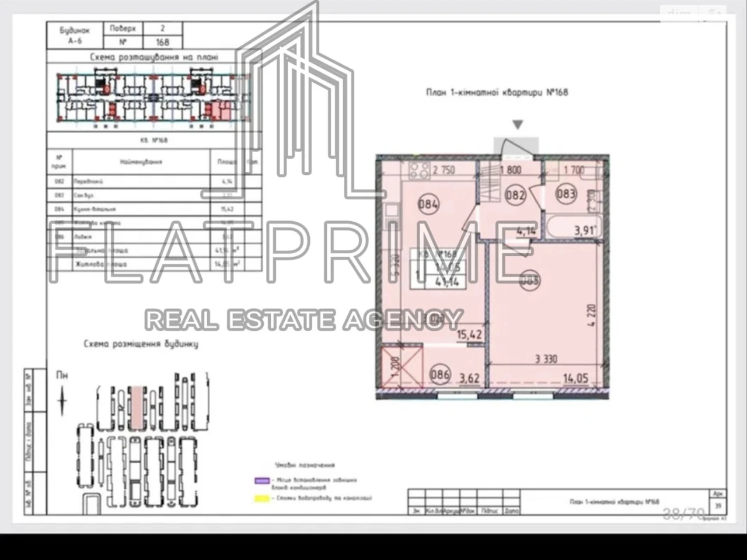
Task: Click the stove symbol in kitchen 084
Action: 419,170
